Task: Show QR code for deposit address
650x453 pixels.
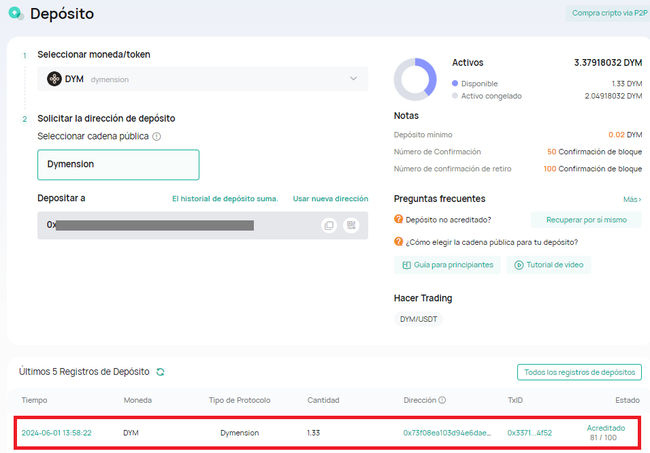Action: point(351,225)
